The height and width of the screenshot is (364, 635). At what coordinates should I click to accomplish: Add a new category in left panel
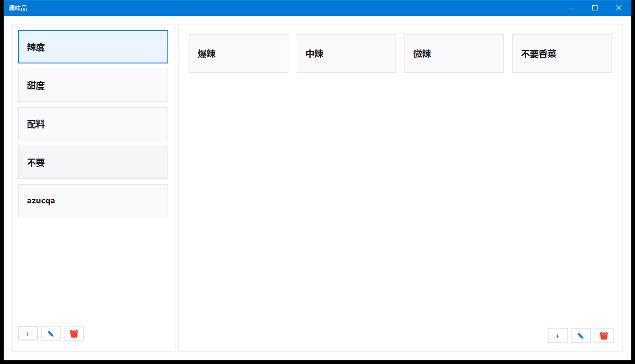click(28, 333)
